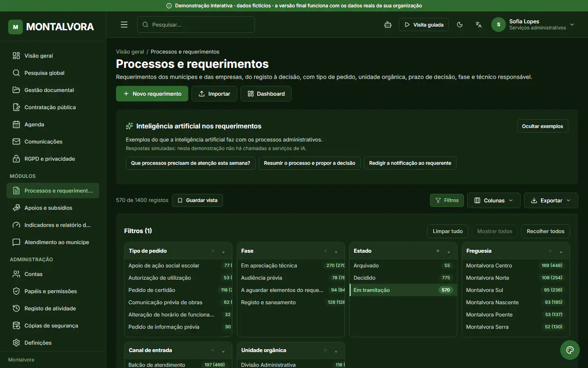Open the language translation icon

(479, 25)
